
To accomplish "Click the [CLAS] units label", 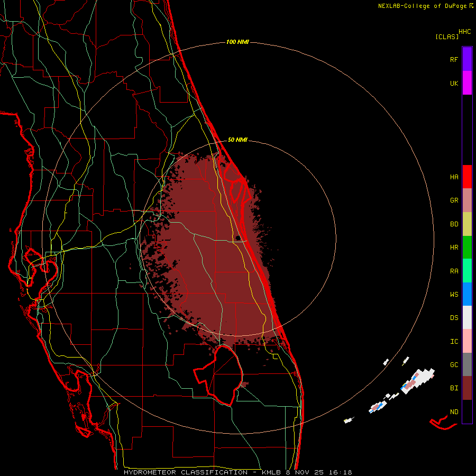I will 447,36.
